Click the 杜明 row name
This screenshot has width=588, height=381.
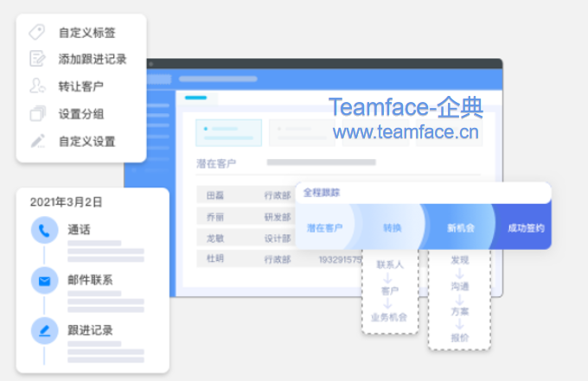coord(215,258)
